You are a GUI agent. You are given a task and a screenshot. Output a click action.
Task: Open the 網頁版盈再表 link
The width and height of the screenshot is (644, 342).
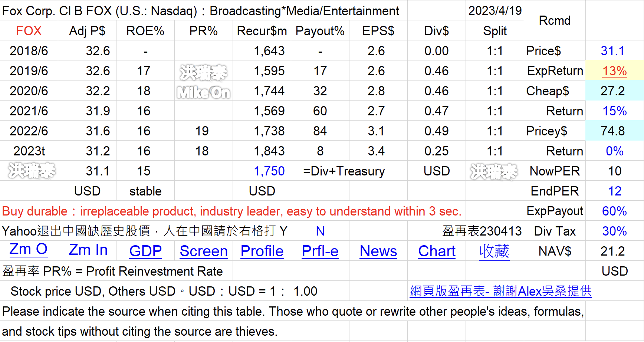[x=500, y=291]
